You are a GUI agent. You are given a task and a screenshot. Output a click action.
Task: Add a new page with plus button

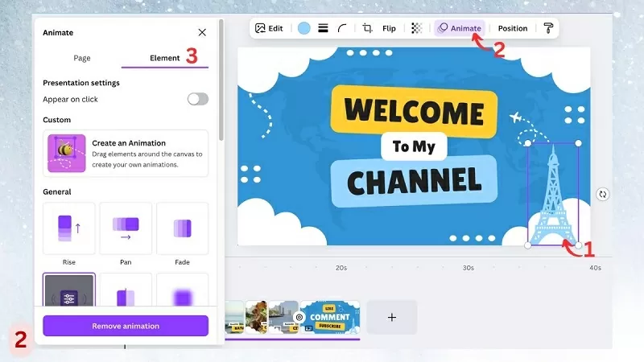coord(392,317)
